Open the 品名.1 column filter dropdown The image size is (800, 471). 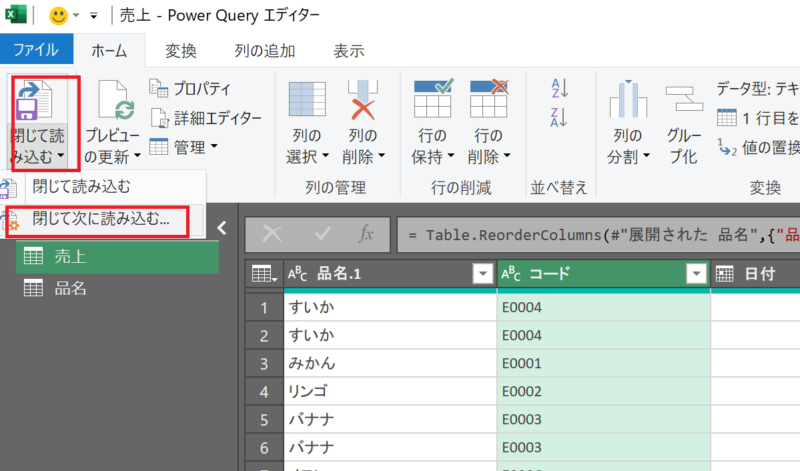(482, 274)
